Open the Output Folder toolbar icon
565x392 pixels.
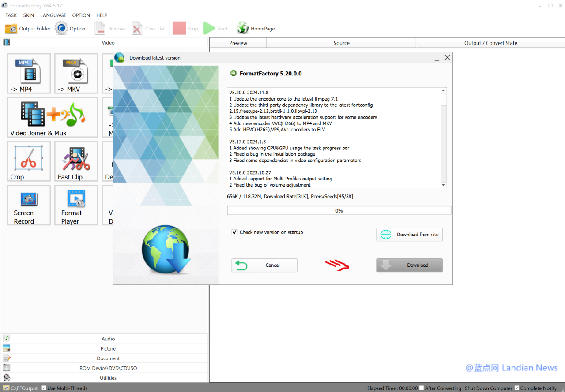(11, 29)
